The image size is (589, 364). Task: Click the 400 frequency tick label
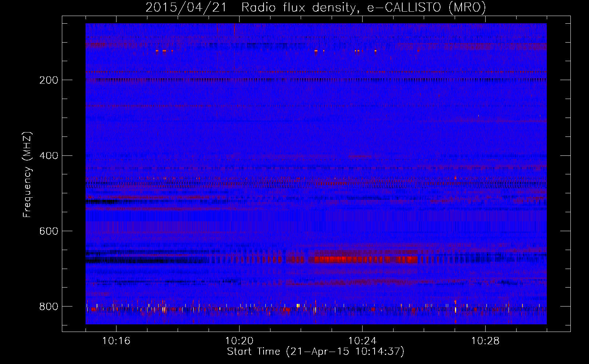pos(48,156)
